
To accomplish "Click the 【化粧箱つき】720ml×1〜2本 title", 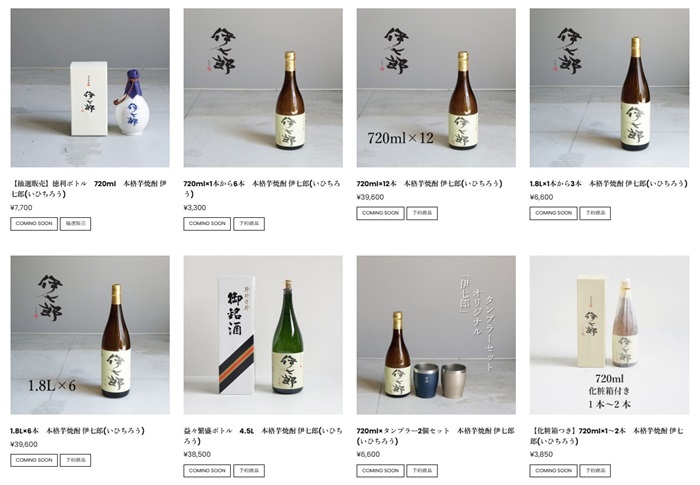I will point(607,436).
